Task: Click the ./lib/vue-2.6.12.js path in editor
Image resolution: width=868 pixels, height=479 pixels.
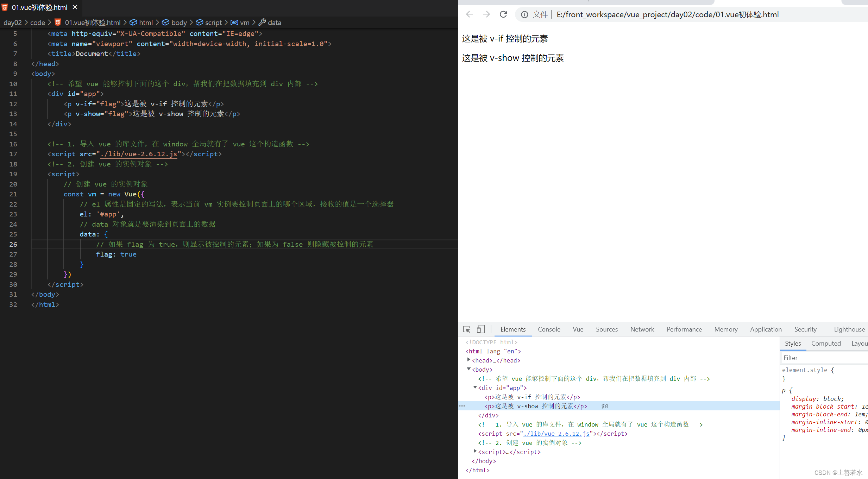Action: tap(139, 154)
